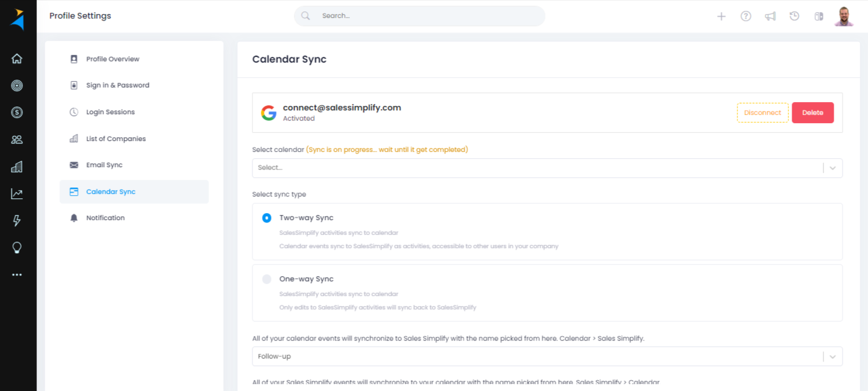This screenshot has width=868, height=391.
Task: Open the Select calendar dropdown
Action: [548, 168]
